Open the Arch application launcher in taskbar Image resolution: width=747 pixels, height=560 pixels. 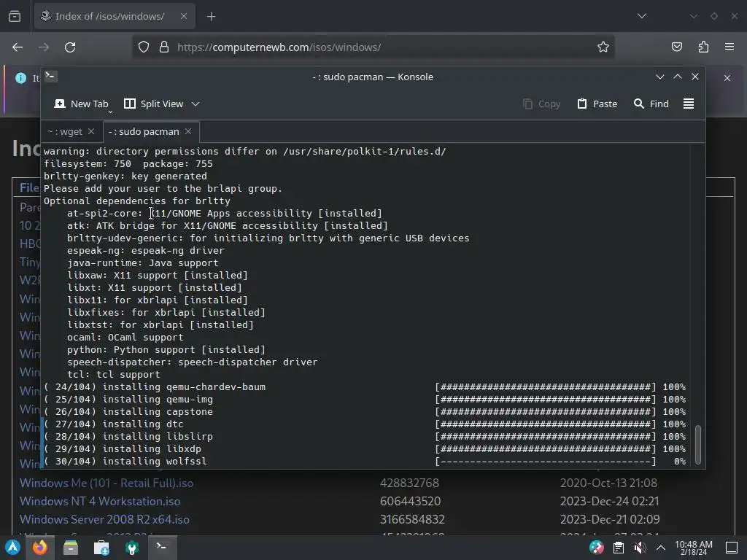click(x=13, y=548)
